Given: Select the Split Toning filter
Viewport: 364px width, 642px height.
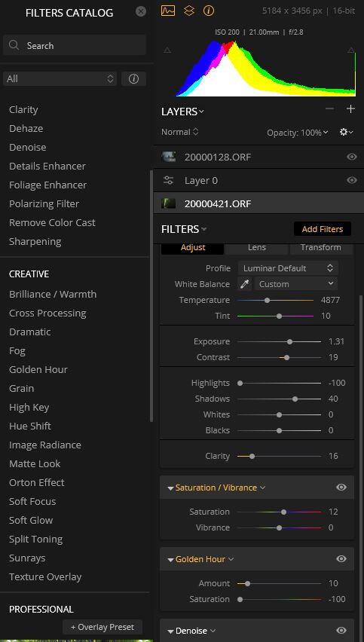Looking at the screenshot, I should coord(36,540).
